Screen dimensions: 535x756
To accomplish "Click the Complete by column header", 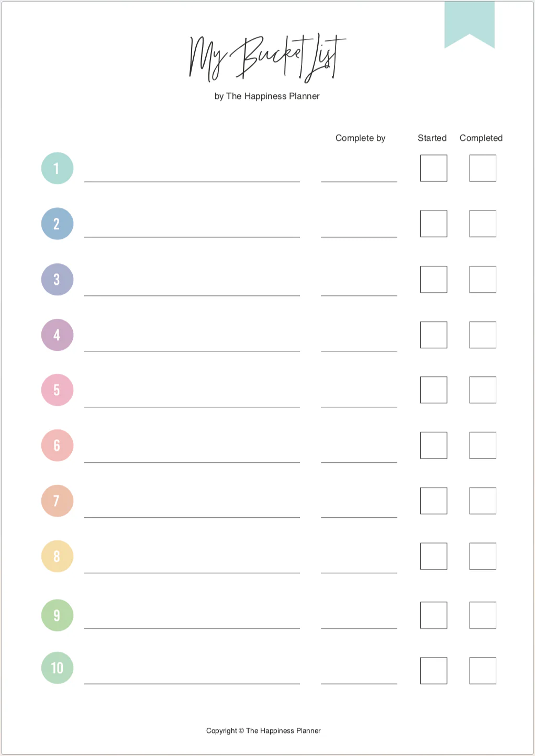I will pos(360,138).
